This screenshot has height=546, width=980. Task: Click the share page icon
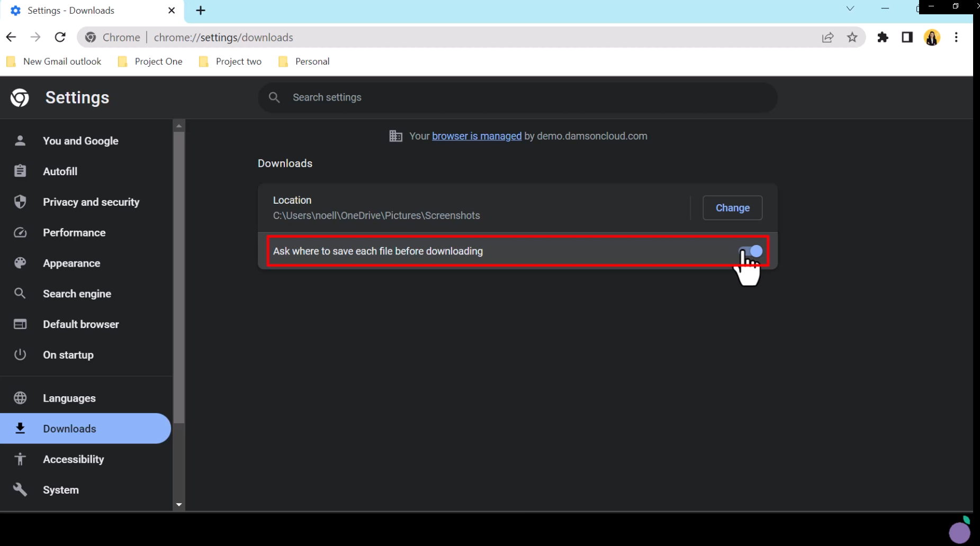tap(828, 37)
